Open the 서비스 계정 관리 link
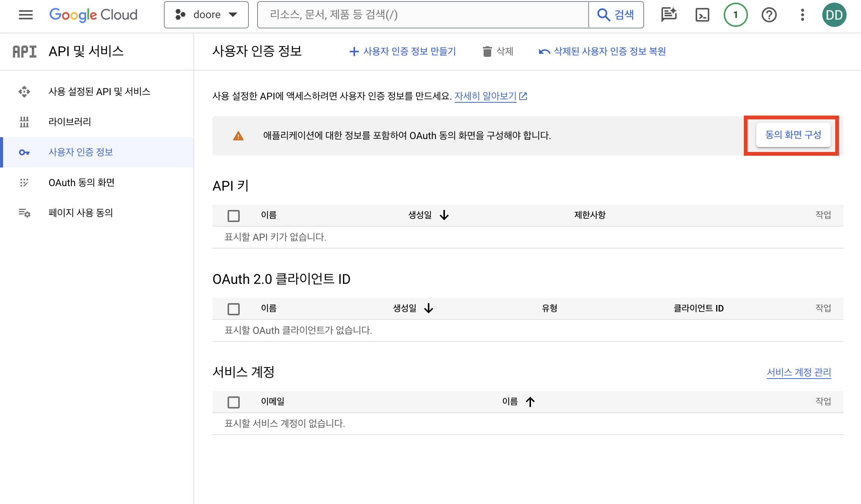This screenshot has width=861, height=504. [799, 373]
